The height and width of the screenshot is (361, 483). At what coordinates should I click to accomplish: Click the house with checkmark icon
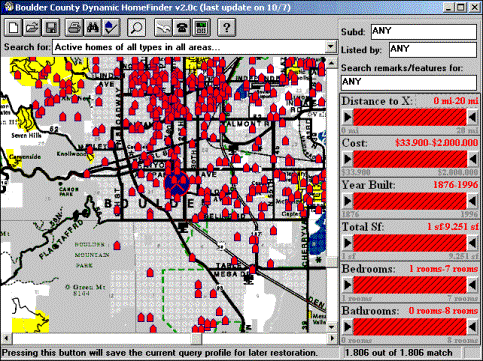pyautogui.click(x=111, y=27)
